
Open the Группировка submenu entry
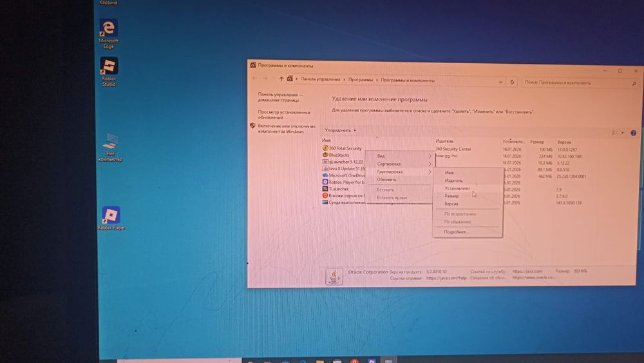pos(401,172)
